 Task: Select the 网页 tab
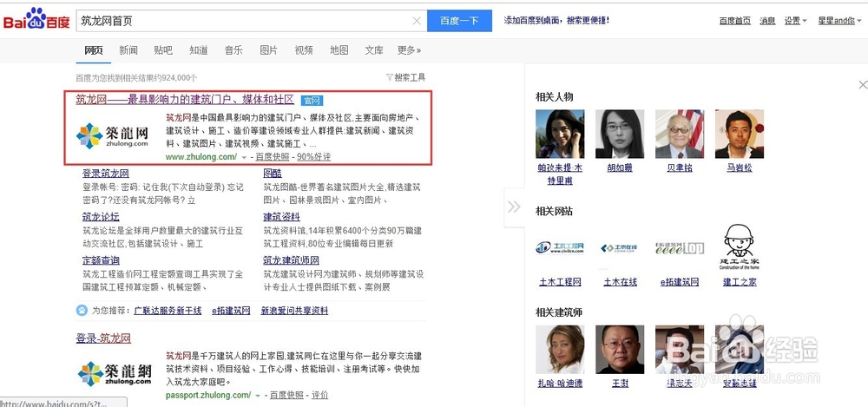94,50
